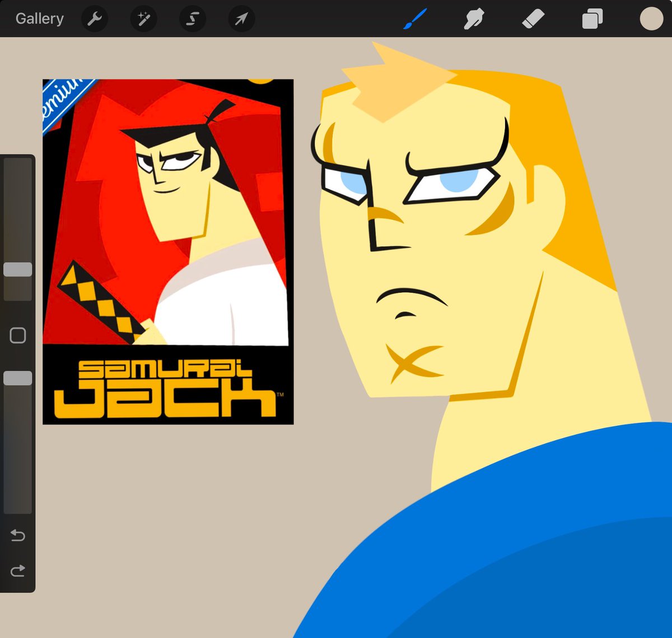Screen dimensions: 672x638
Task: Undo the last stroke with undo arrow
Action: coord(18,536)
